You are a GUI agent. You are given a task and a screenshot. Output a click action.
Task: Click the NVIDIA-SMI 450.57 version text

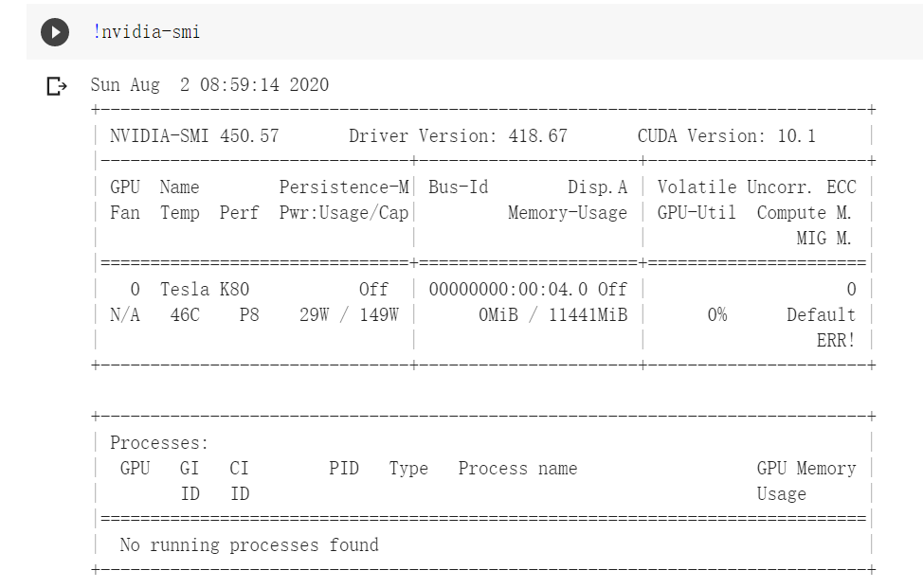194,136
